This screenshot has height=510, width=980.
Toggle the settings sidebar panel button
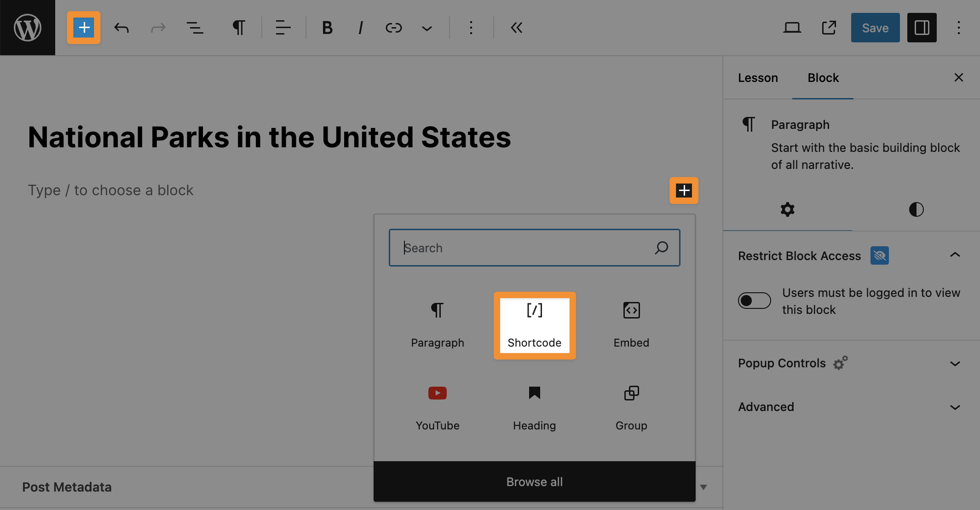pos(922,28)
